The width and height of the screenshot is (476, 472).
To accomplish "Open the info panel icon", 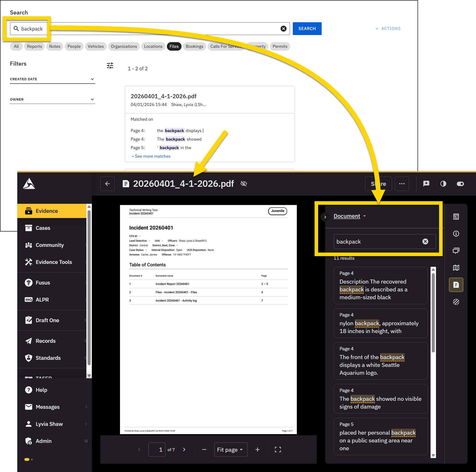I will 456,234.
